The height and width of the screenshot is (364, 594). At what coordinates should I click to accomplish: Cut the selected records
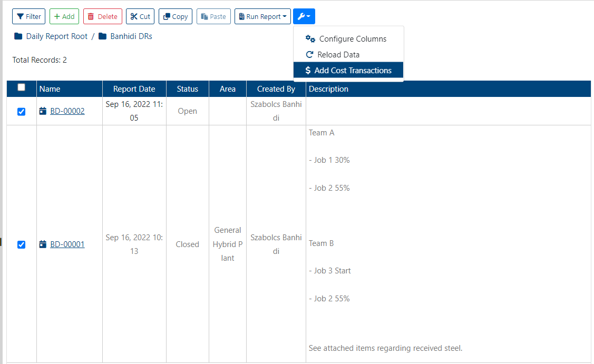(140, 16)
